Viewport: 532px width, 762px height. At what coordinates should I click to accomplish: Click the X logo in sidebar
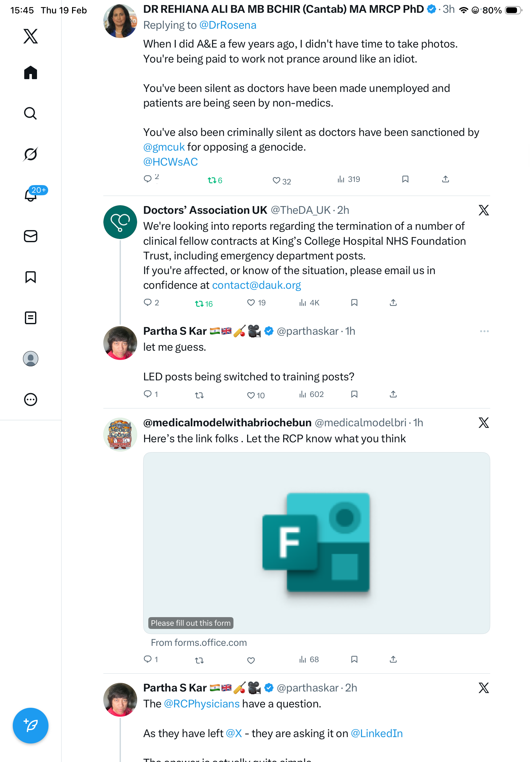pyautogui.click(x=31, y=36)
